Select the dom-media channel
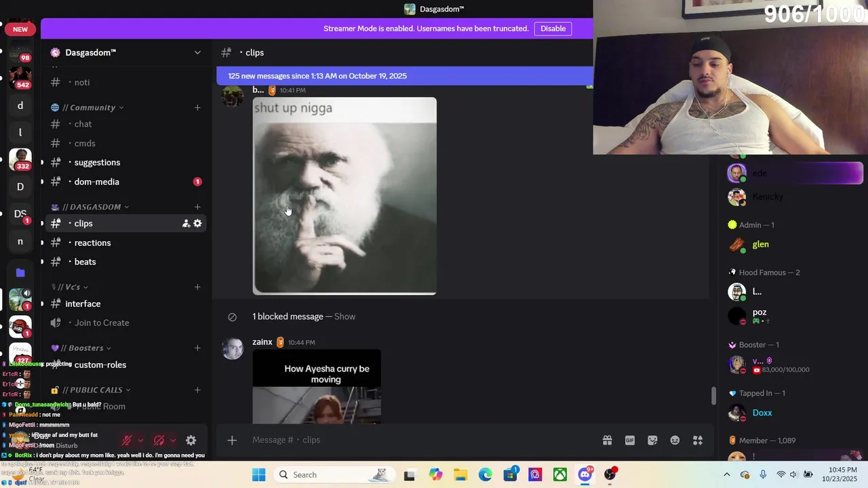The width and height of the screenshot is (868, 488). pyautogui.click(x=125, y=182)
